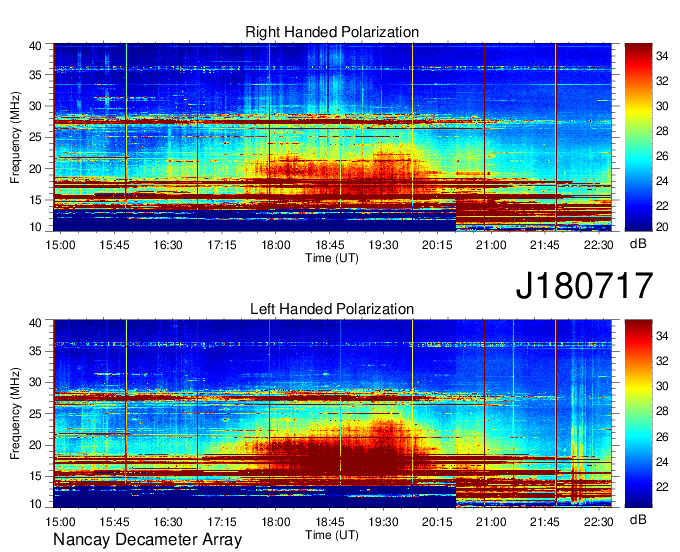The width and height of the screenshot is (680, 552).
Task: Click the 20:15 tick under the top plot
Action: coord(437,245)
